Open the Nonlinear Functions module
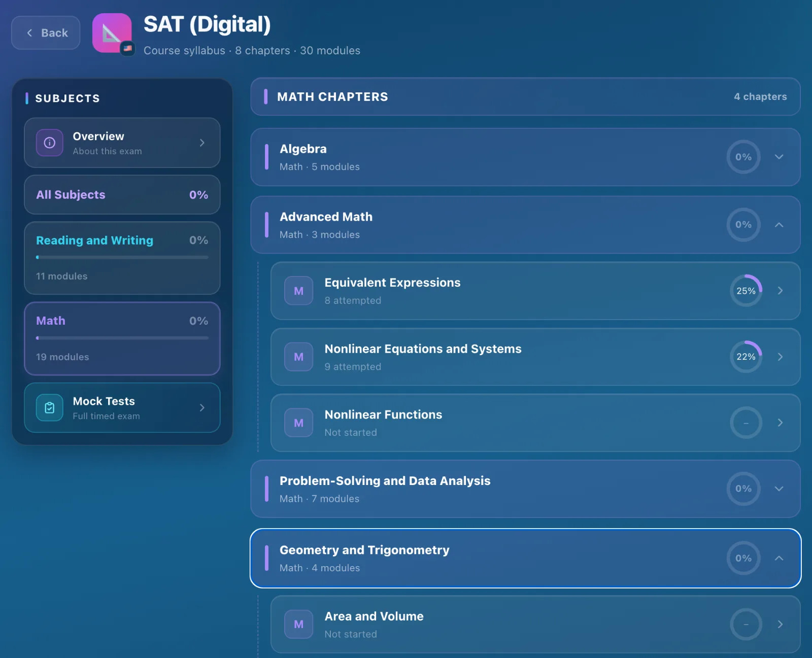This screenshot has height=658, width=812. coord(535,423)
